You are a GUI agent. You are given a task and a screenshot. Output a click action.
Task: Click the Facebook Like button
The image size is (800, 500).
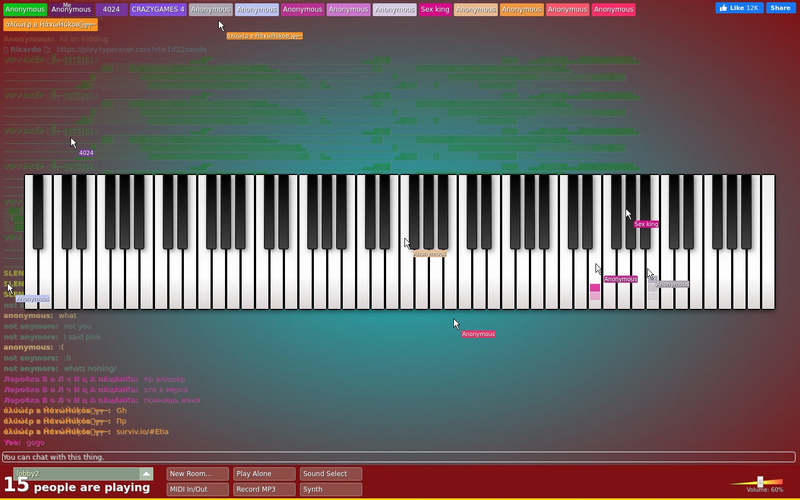(x=739, y=8)
